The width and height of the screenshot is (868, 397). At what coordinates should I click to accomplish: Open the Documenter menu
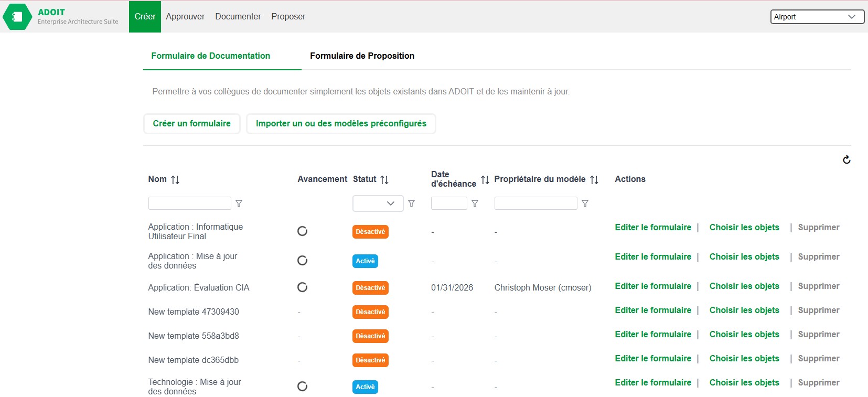pyautogui.click(x=238, y=17)
